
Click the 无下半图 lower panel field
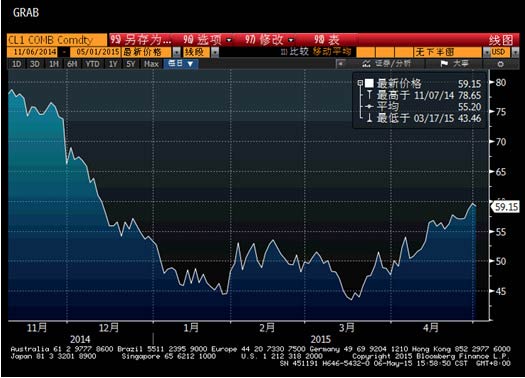click(x=448, y=52)
